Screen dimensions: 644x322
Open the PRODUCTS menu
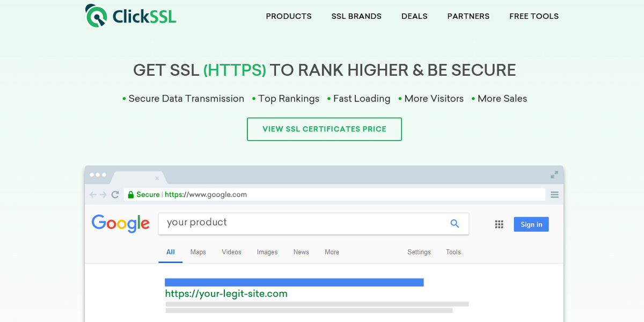coord(289,16)
